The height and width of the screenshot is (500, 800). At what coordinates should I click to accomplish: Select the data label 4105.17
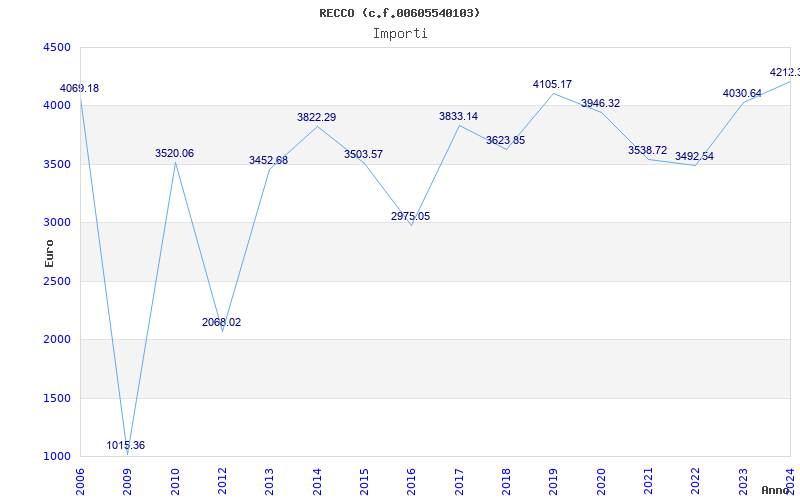pos(553,84)
